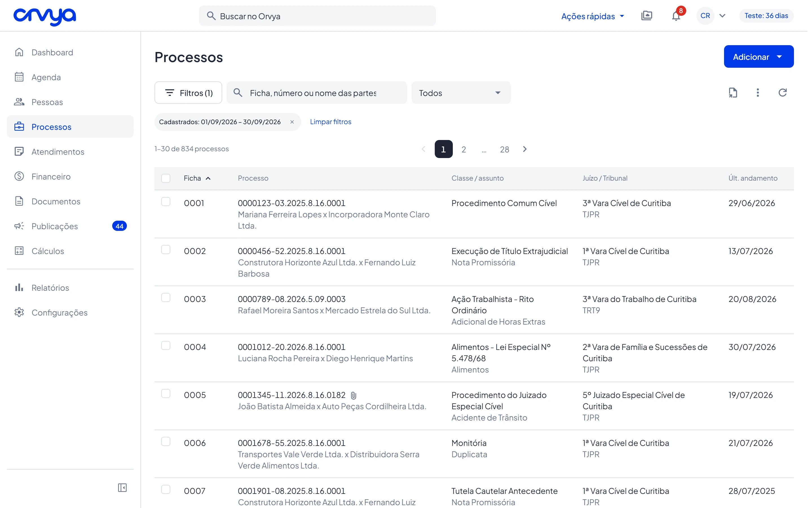Open Agenda in the sidebar
The image size is (812, 508).
click(x=70, y=77)
